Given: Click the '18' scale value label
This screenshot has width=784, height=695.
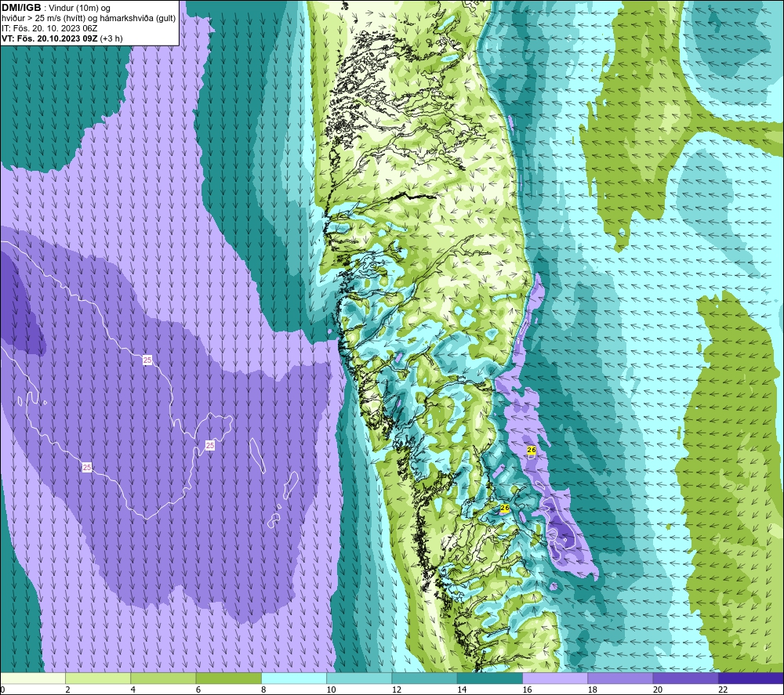Looking at the screenshot, I should [593, 690].
